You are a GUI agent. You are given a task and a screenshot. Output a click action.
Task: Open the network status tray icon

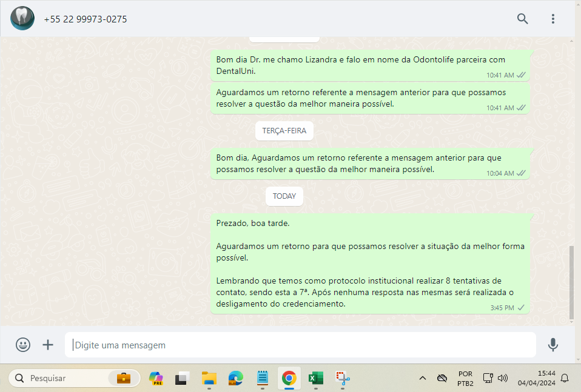[488, 378]
